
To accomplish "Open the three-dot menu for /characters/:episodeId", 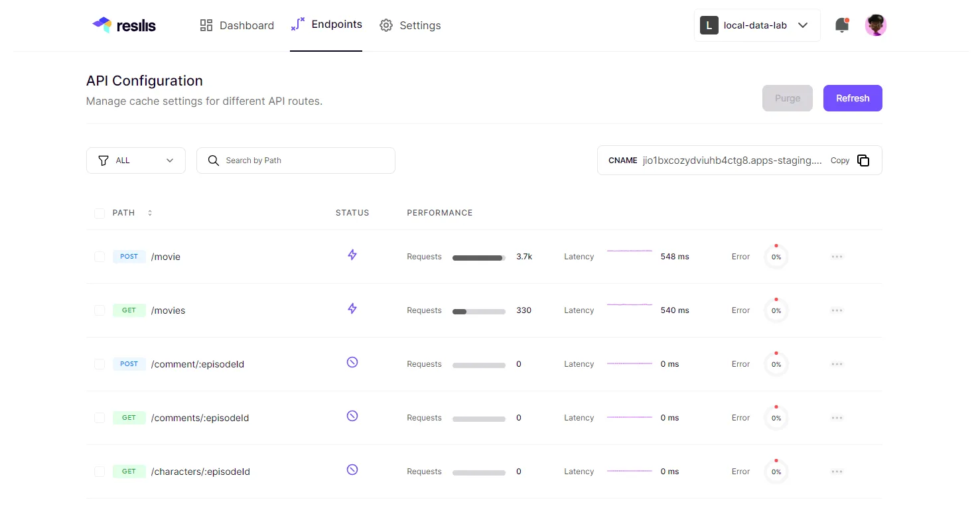I will [837, 472].
